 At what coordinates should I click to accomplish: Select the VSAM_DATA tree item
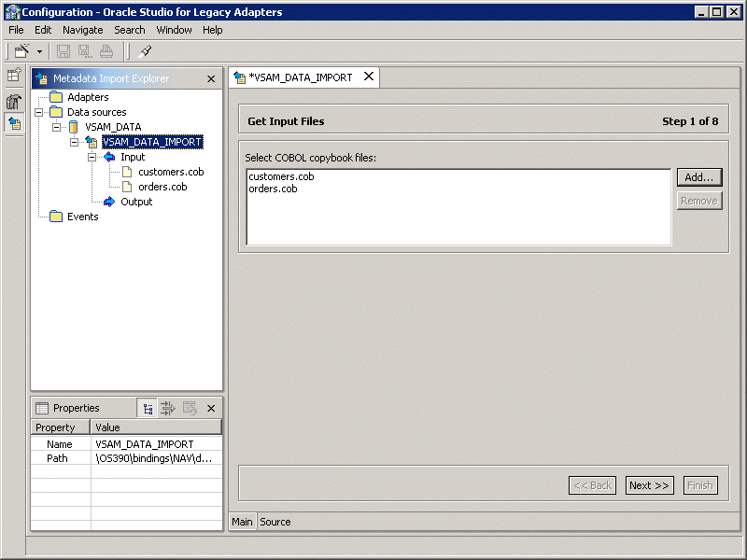pos(113,127)
